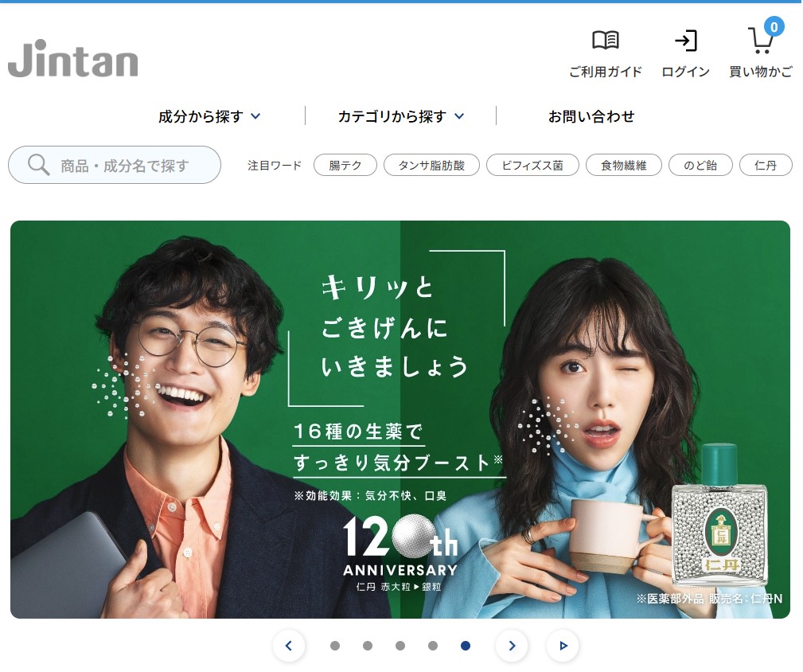The image size is (803, 672).
Task: Open the 仁丹 120th anniversary banner
Action: click(400, 420)
